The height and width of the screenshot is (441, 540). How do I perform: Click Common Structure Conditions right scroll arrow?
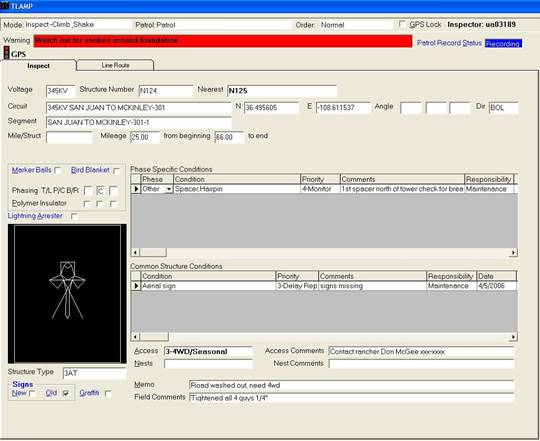click(513, 336)
